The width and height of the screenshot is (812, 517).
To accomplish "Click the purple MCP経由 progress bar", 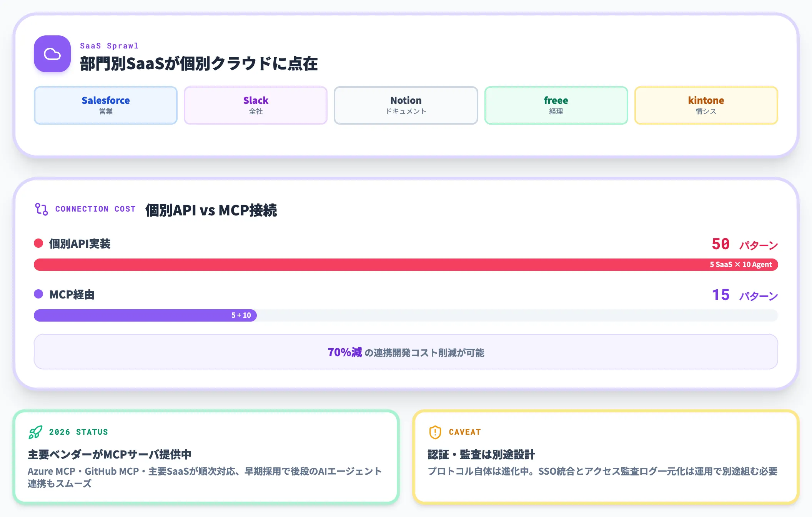I will (145, 315).
